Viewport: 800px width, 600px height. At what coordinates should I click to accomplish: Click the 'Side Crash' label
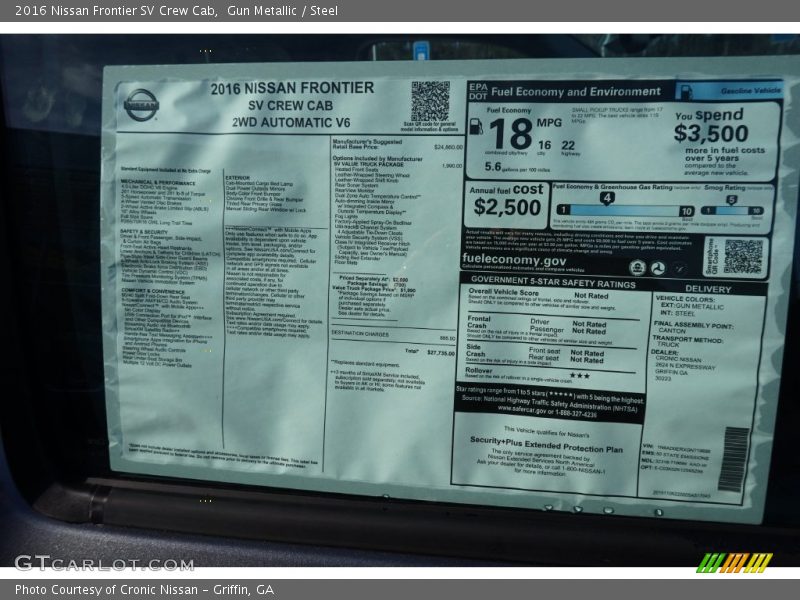(475, 350)
